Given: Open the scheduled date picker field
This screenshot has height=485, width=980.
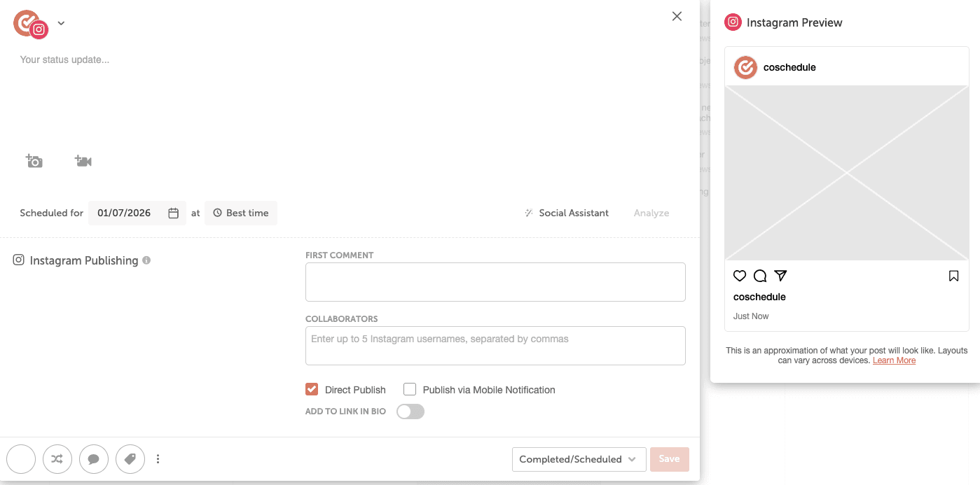Looking at the screenshot, I should click(137, 213).
